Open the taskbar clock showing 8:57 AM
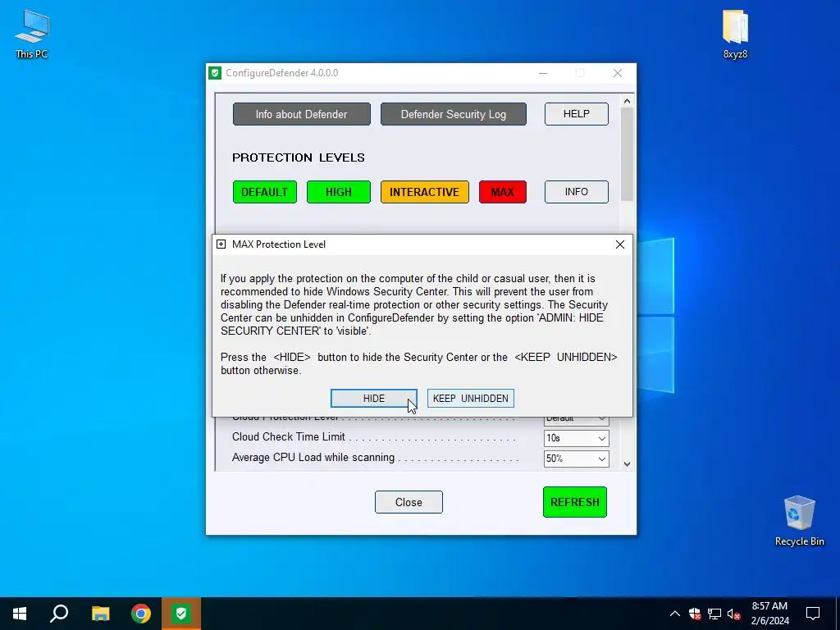Screen dimensions: 840x630 coord(769,614)
